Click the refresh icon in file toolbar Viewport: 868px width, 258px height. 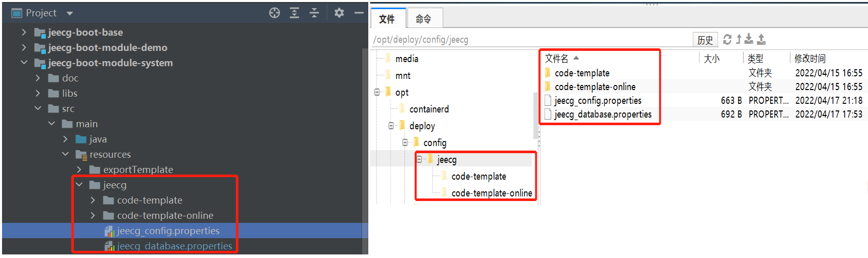point(727,39)
